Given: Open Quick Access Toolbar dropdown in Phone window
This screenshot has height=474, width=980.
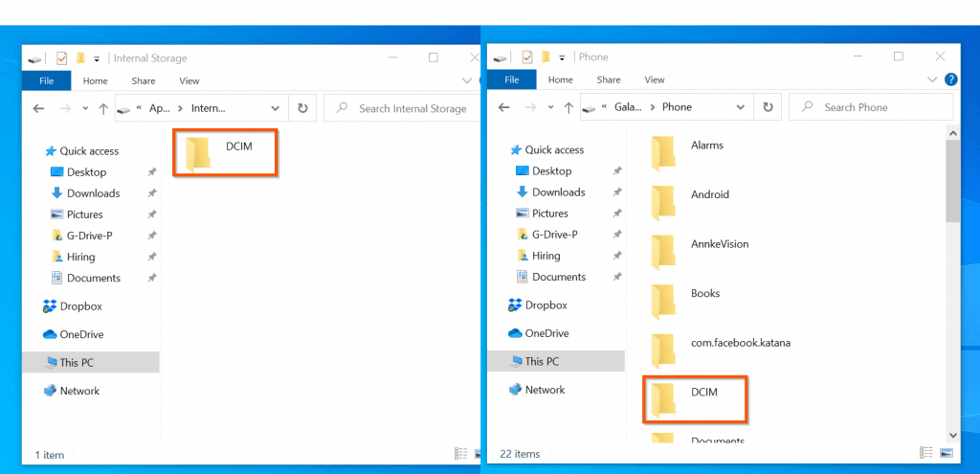Looking at the screenshot, I should (x=562, y=57).
